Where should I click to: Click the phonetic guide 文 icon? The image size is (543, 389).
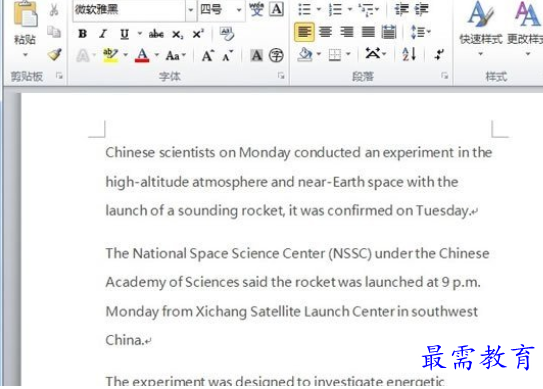point(257,9)
